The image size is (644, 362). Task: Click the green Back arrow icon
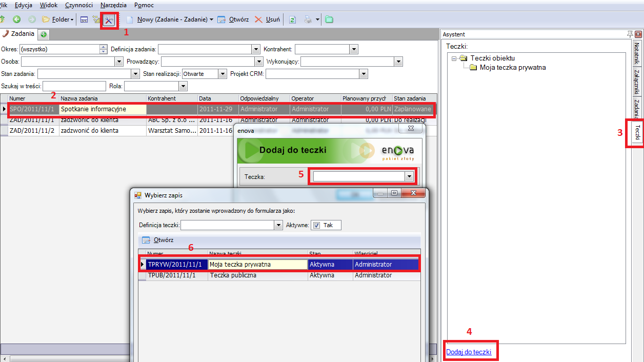click(x=17, y=19)
